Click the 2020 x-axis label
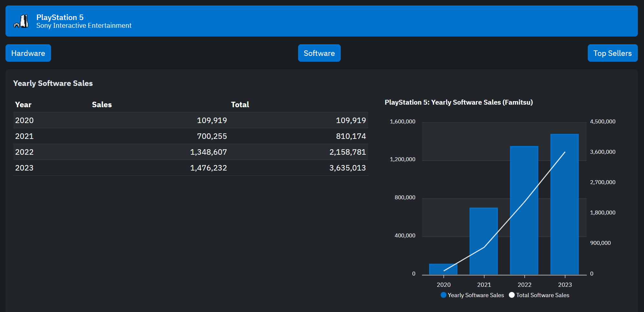Viewport: 644px width, 312px height. tap(444, 285)
